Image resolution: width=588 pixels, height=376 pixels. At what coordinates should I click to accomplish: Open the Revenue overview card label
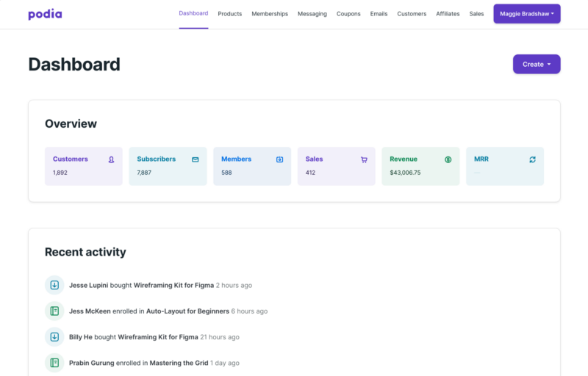[404, 159]
